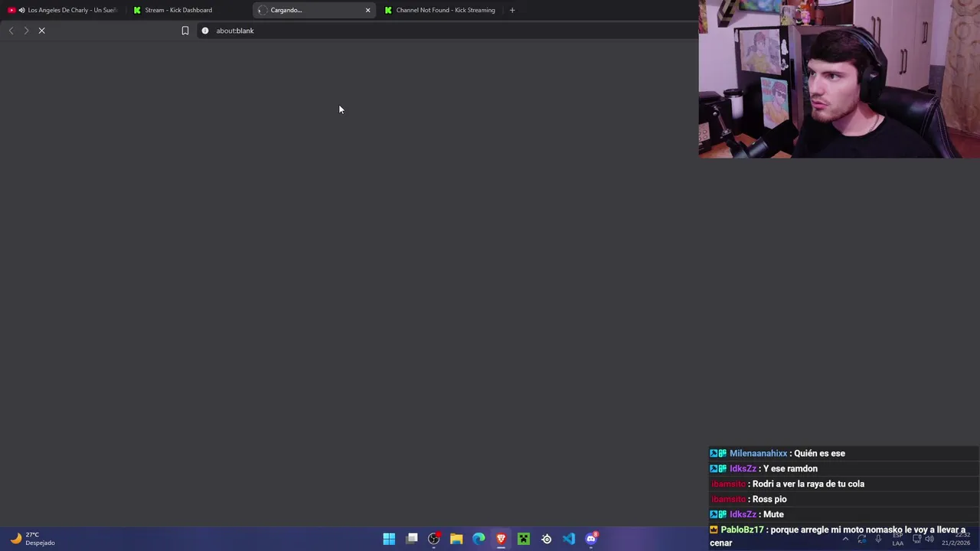Switch to Brave browser in taskbar
The image size is (980, 551).
coord(501,539)
